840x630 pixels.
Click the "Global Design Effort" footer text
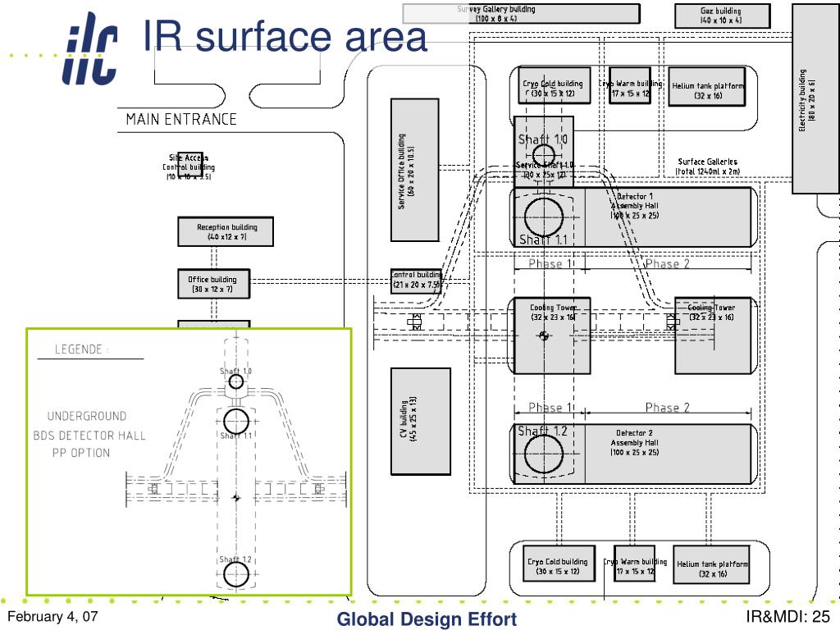[427, 619]
